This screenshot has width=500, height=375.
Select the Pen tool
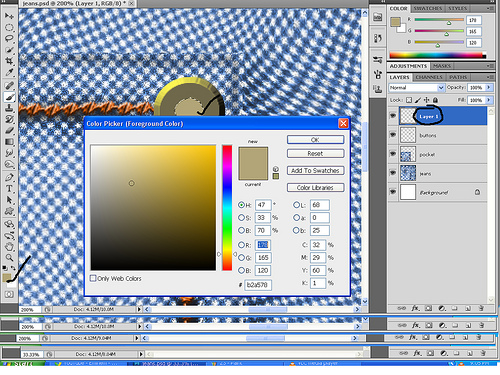click(9, 177)
